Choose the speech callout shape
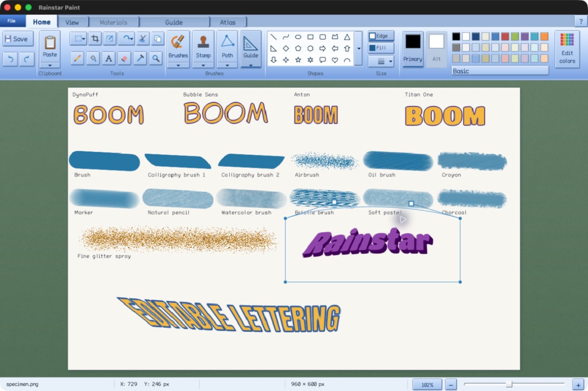588x391 pixels. (323, 60)
